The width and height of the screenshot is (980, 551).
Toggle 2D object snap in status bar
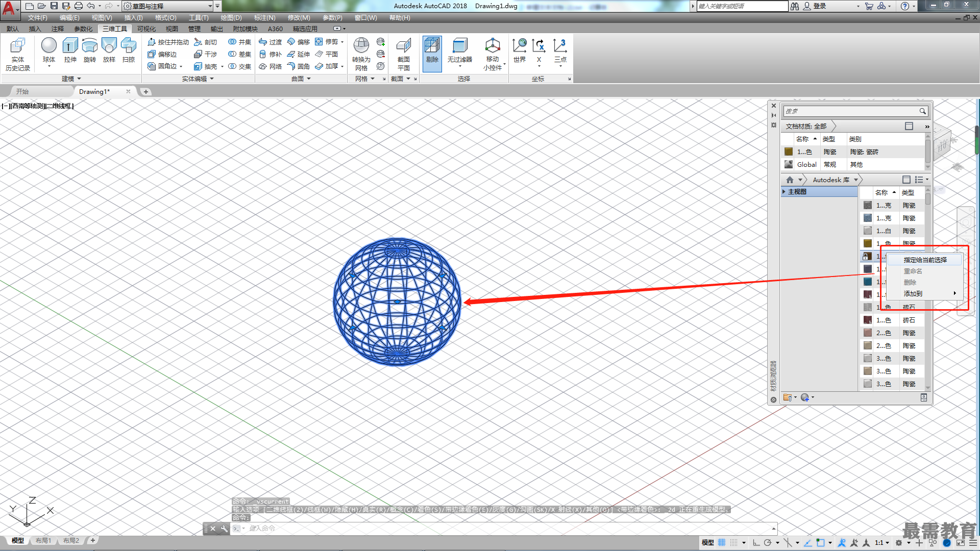tap(820, 542)
